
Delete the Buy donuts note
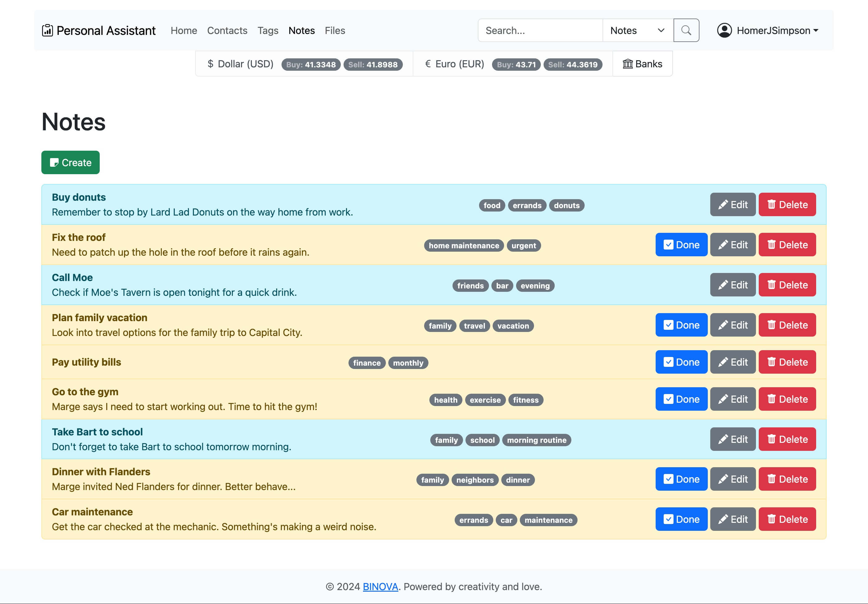coord(787,205)
